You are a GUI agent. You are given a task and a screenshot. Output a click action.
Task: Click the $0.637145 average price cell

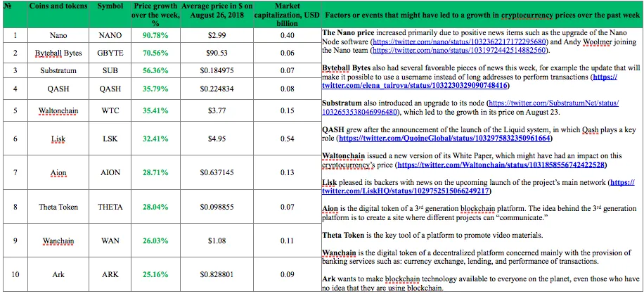pos(217,172)
